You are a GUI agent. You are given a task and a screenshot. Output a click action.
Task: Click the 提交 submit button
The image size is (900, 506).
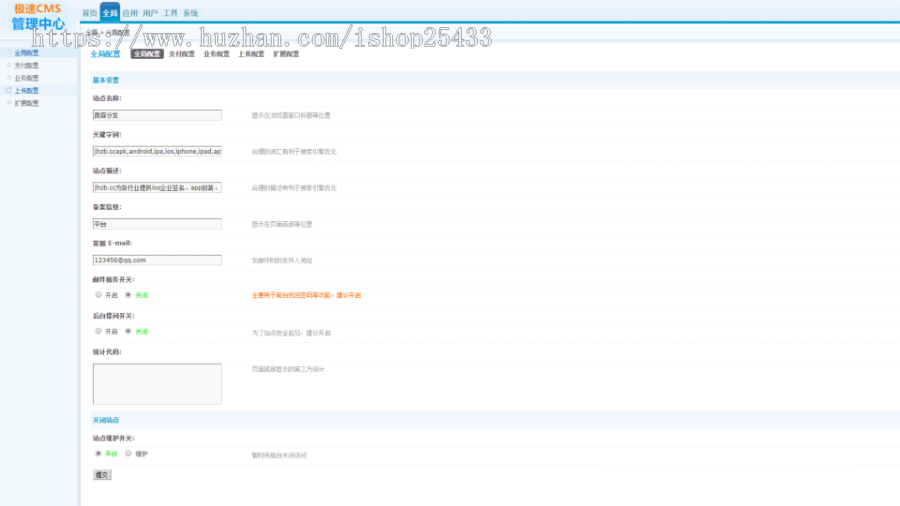click(x=102, y=475)
